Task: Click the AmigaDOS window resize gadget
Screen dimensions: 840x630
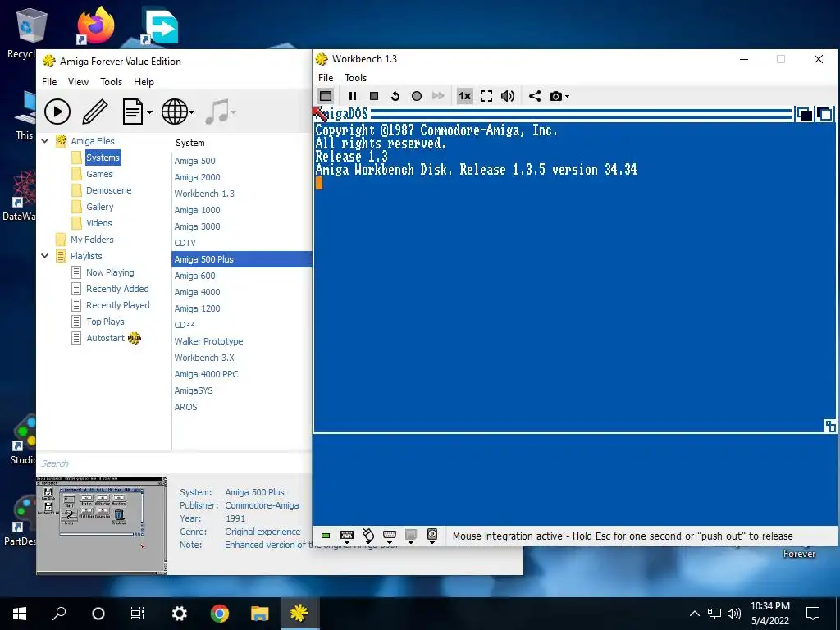Action: (x=830, y=426)
